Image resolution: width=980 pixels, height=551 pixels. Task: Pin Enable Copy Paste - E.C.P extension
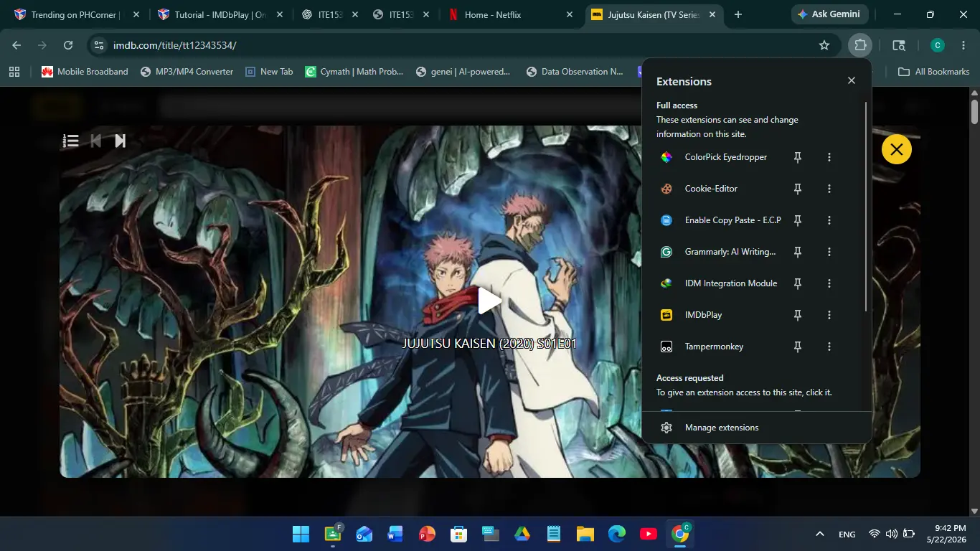pos(797,220)
